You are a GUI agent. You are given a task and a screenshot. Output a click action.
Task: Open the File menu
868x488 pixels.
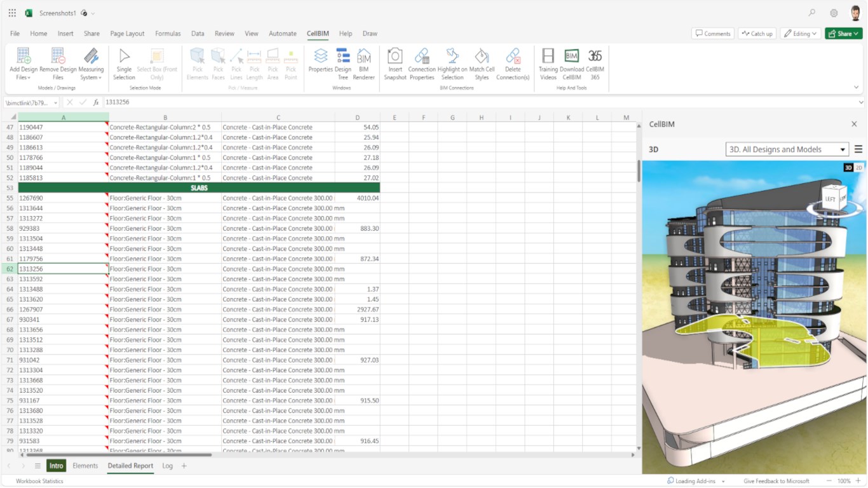[15, 34]
